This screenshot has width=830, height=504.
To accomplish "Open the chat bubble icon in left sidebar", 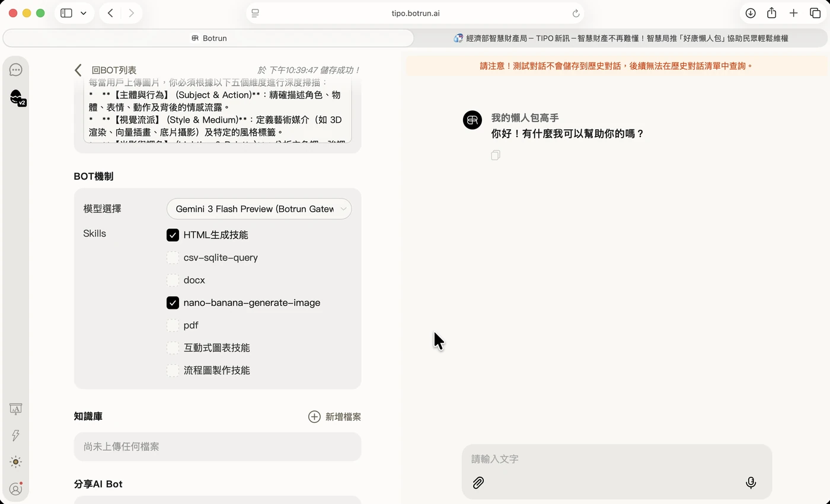I will (16, 70).
